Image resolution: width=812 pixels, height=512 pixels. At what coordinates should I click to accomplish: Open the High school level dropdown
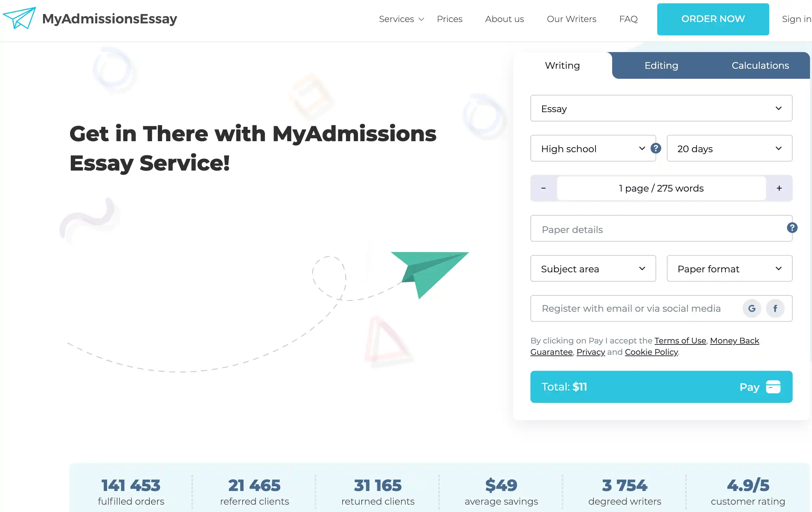click(x=593, y=149)
